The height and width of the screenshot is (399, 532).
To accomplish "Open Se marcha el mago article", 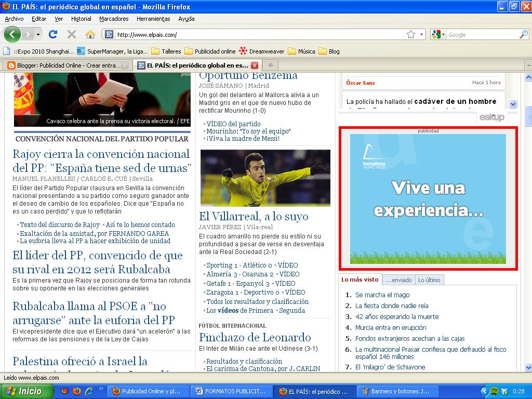I will (382, 295).
